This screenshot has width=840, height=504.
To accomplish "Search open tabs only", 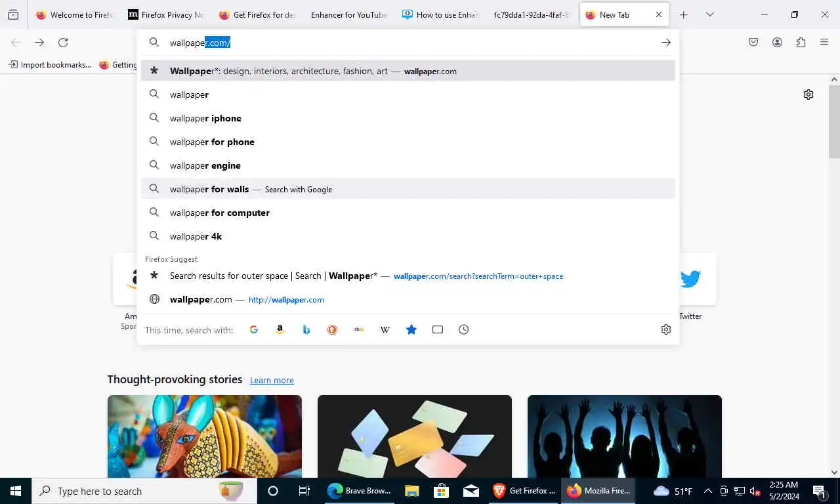I will coord(438,329).
